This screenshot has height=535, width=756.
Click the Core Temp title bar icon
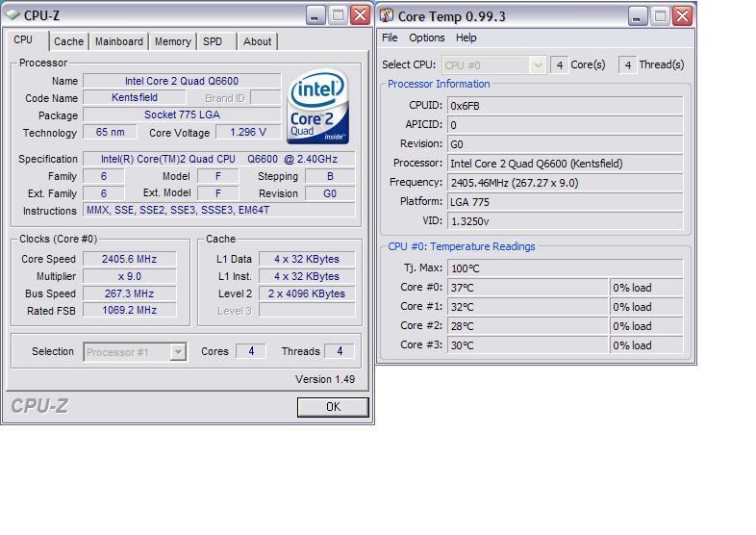(387, 16)
